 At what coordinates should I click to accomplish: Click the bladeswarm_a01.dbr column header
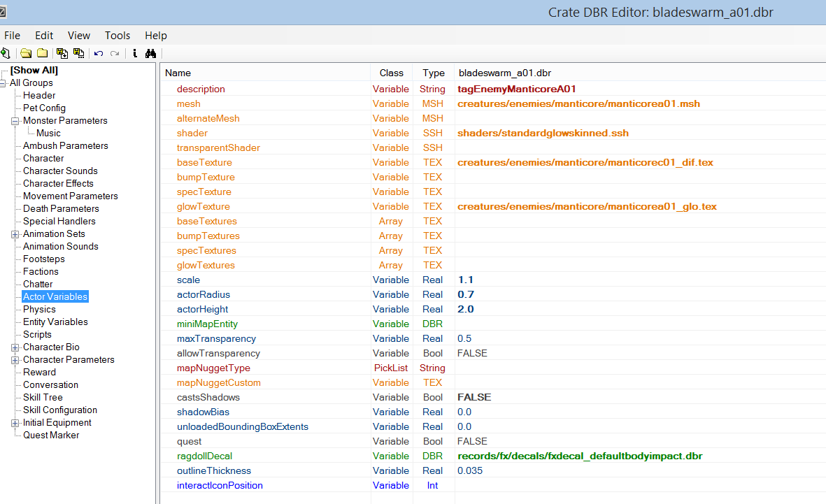click(x=640, y=73)
